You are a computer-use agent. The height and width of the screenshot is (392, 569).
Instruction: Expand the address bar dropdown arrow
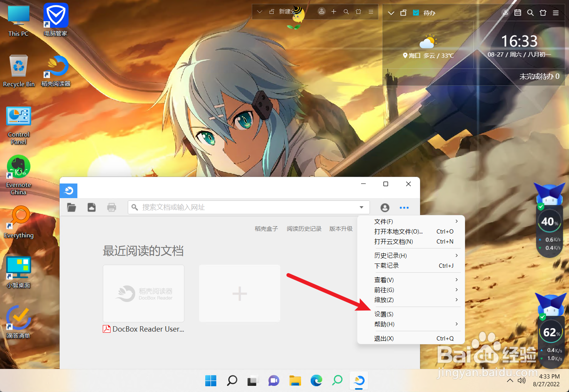pos(361,207)
